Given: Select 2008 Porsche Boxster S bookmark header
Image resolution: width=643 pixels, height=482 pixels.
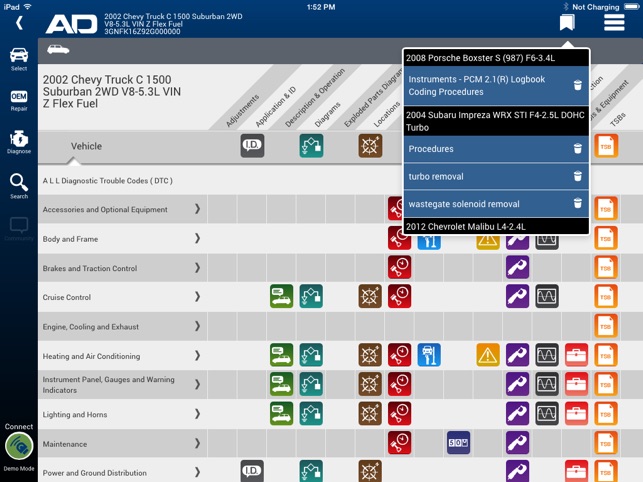Looking at the screenshot, I should pos(496,58).
